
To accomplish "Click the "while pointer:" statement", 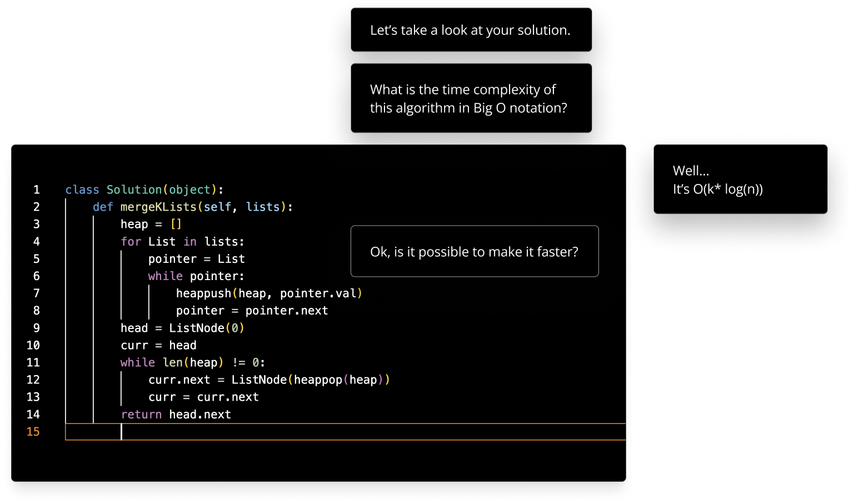I will 196,276.
